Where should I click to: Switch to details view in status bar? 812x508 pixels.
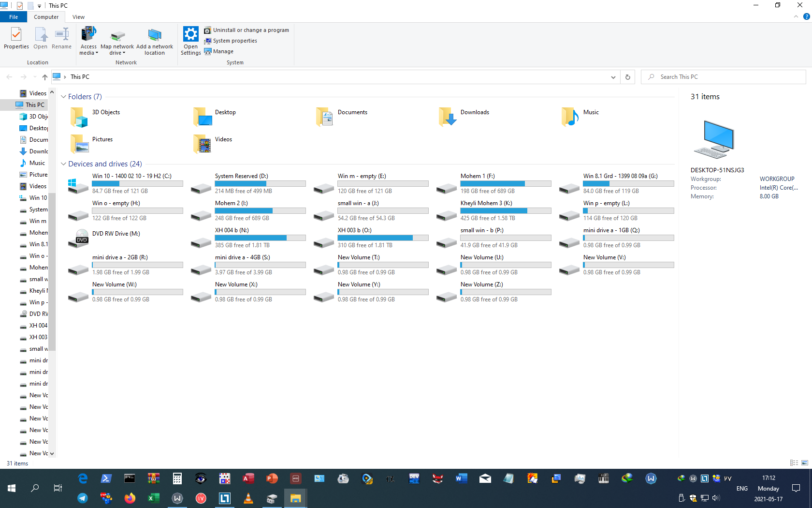(x=794, y=463)
